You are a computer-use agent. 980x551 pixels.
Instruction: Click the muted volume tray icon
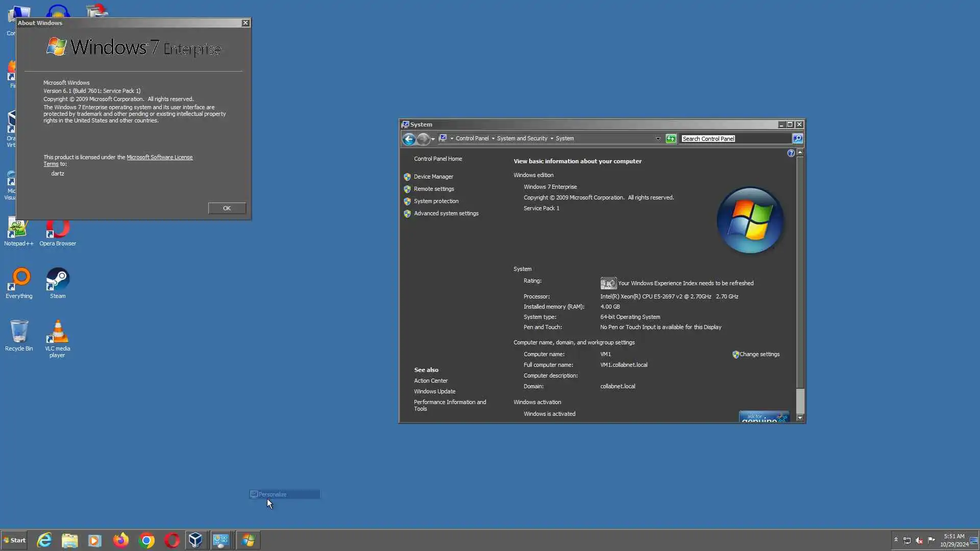point(919,540)
